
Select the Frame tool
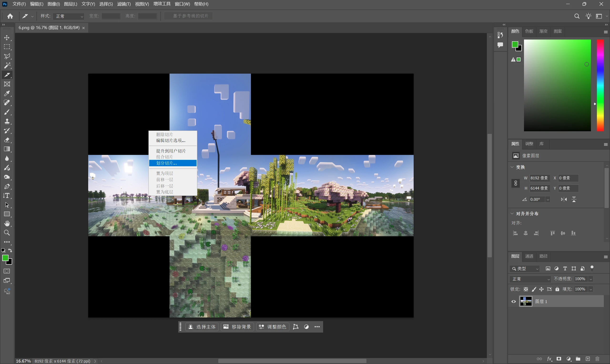pyautogui.click(x=7, y=84)
